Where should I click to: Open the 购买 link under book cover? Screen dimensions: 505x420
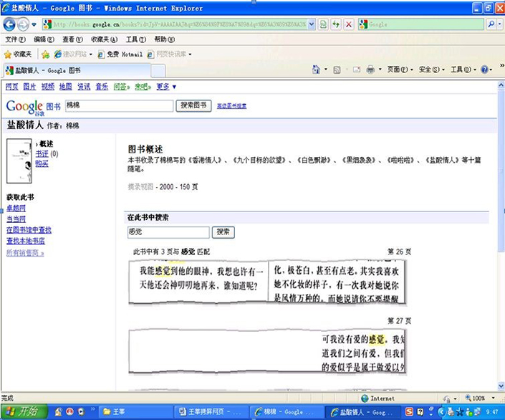click(42, 163)
